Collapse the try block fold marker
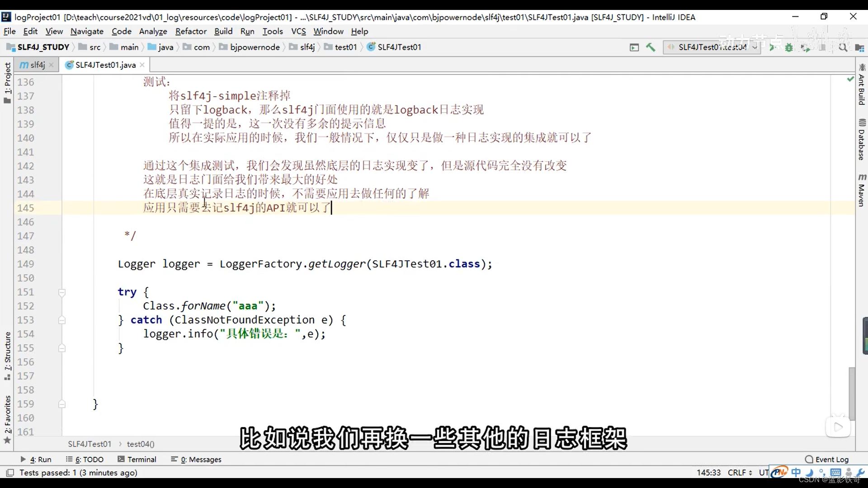868x488 pixels. pyautogui.click(x=62, y=292)
